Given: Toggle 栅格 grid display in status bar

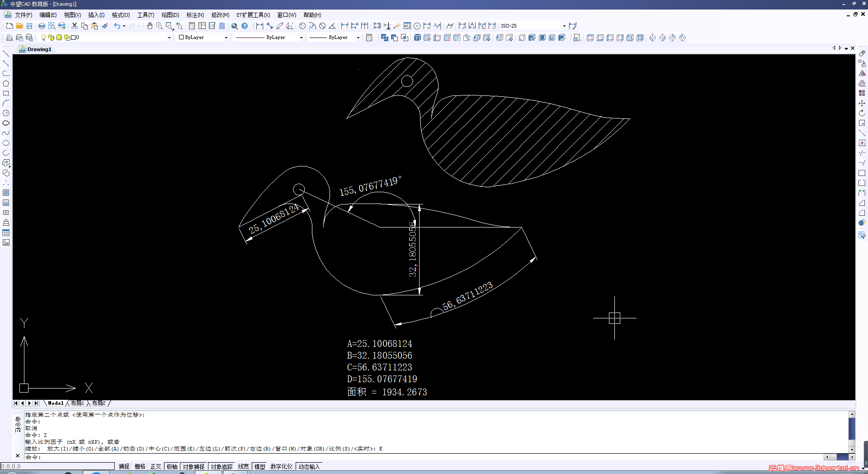Looking at the screenshot, I should pyautogui.click(x=140, y=466).
